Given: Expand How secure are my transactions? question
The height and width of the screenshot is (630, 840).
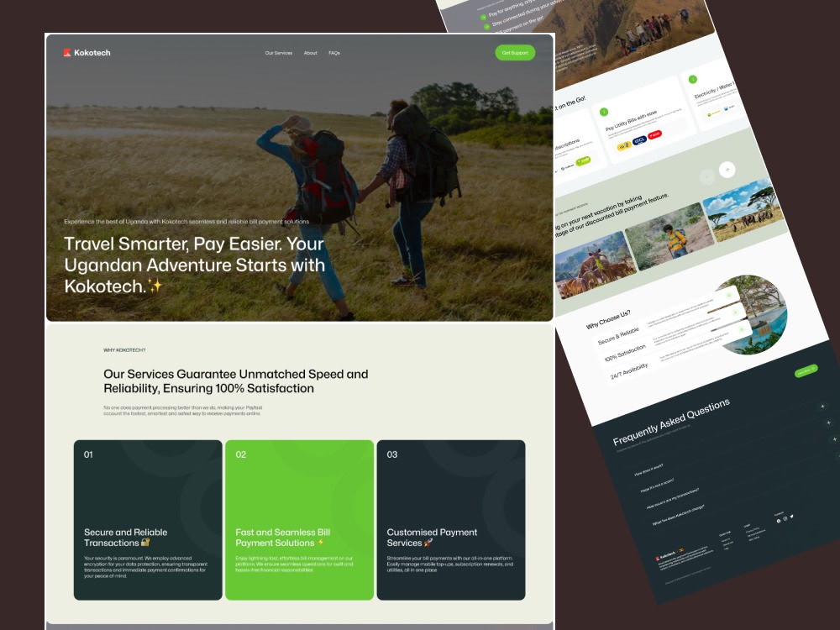Looking at the screenshot, I should 673,499.
